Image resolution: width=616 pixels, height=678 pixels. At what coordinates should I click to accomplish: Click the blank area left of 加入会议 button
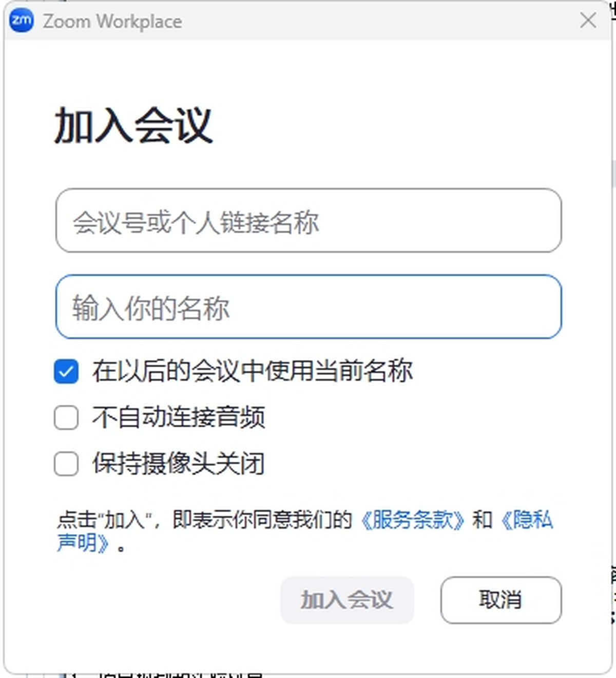(x=164, y=600)
